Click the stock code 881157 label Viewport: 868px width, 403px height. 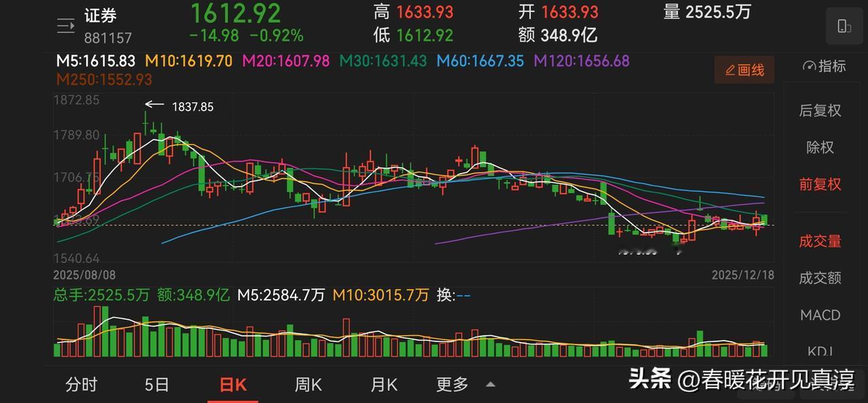(108, 38)
